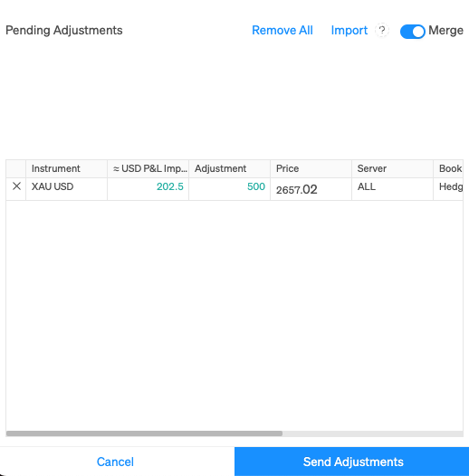This screenshot has height=476, width=469.
Task: Edit the 2657.02 price cell
Action: (311, 189)
